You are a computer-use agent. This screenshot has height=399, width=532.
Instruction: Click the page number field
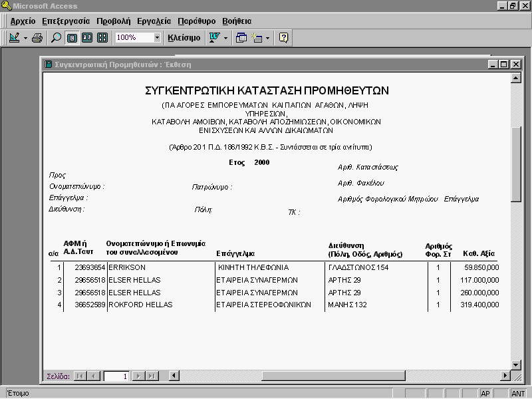116,376
